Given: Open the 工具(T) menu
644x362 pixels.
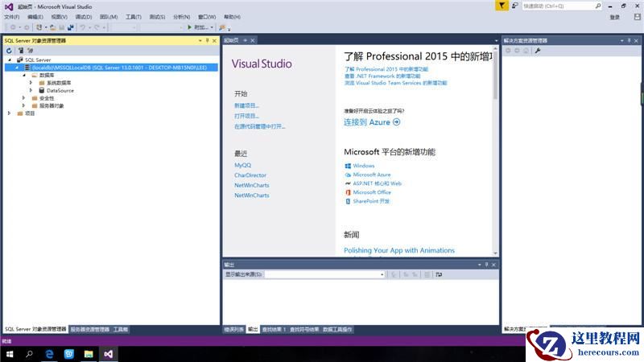Looking at the screenshot, I should (x=134, y=17).
